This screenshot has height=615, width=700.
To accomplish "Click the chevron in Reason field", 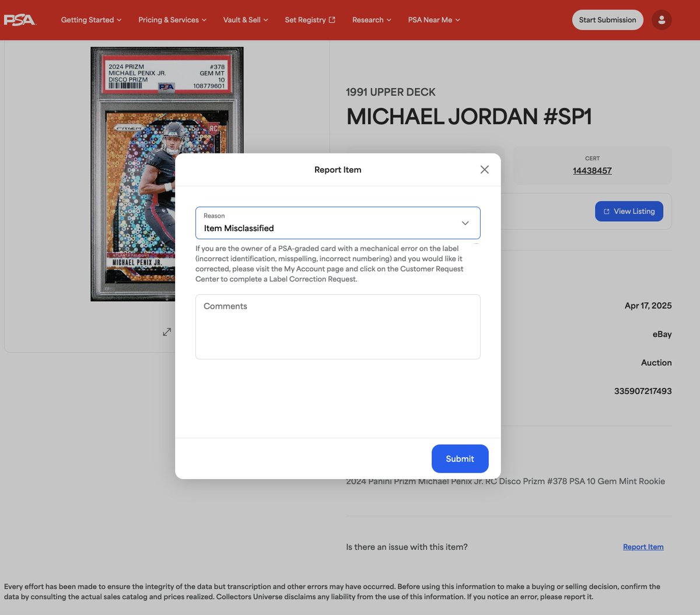I will click(465, 223).
